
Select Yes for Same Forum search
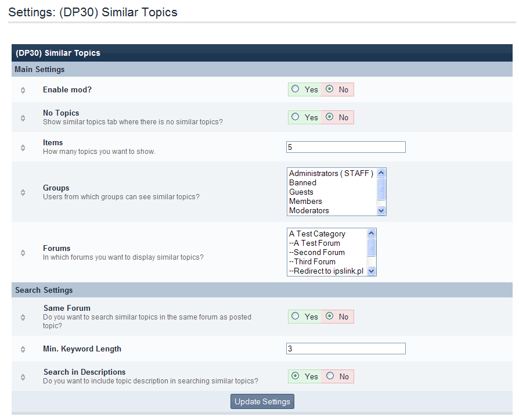point(295,317)
